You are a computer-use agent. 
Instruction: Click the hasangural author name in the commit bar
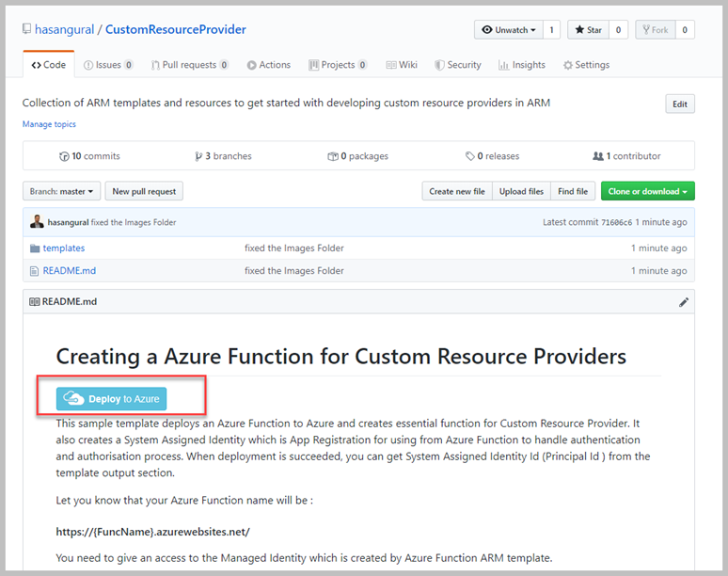click(69, 222)
